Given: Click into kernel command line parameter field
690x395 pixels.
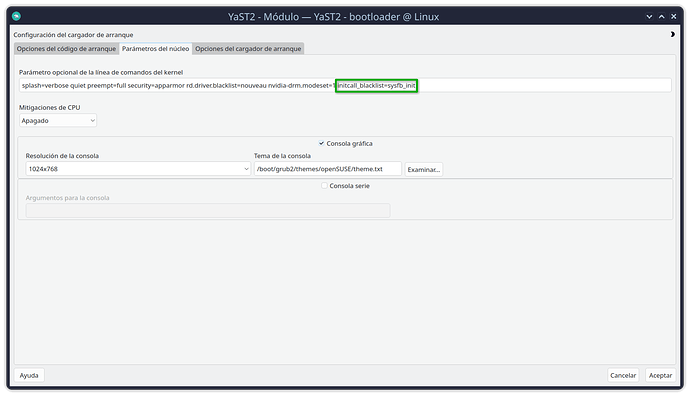Looking at the screenshot, I should [345, 85].
